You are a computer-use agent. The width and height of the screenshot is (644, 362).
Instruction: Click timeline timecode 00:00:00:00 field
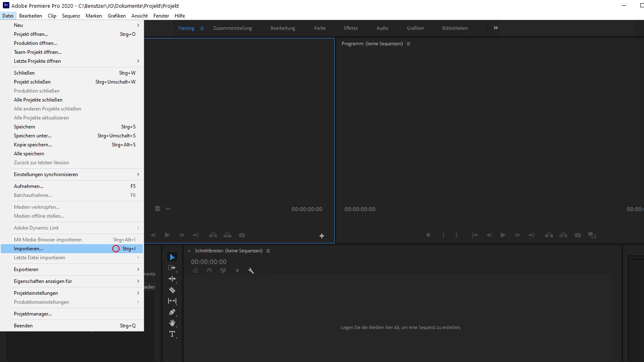(209, 262)
